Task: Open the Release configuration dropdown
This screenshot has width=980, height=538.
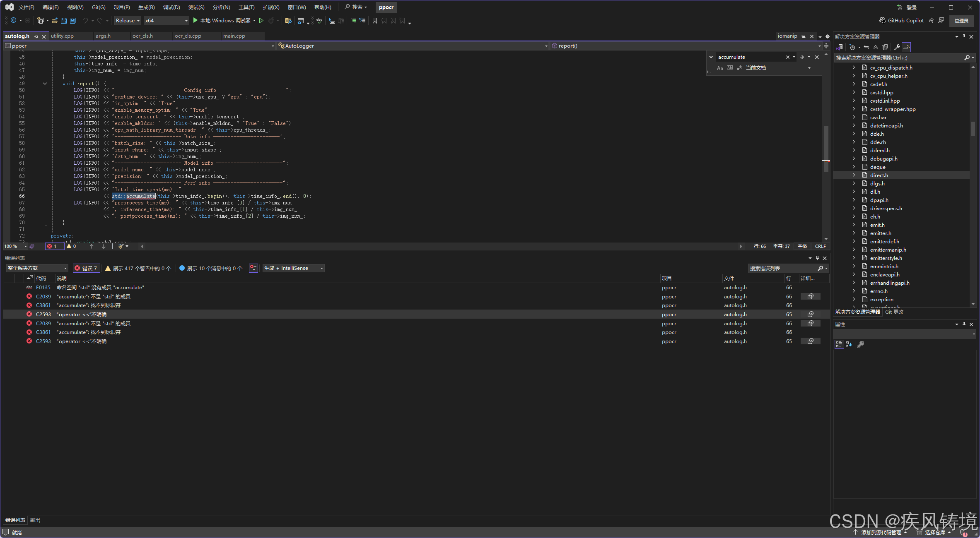Action: (x=128, y=21)
